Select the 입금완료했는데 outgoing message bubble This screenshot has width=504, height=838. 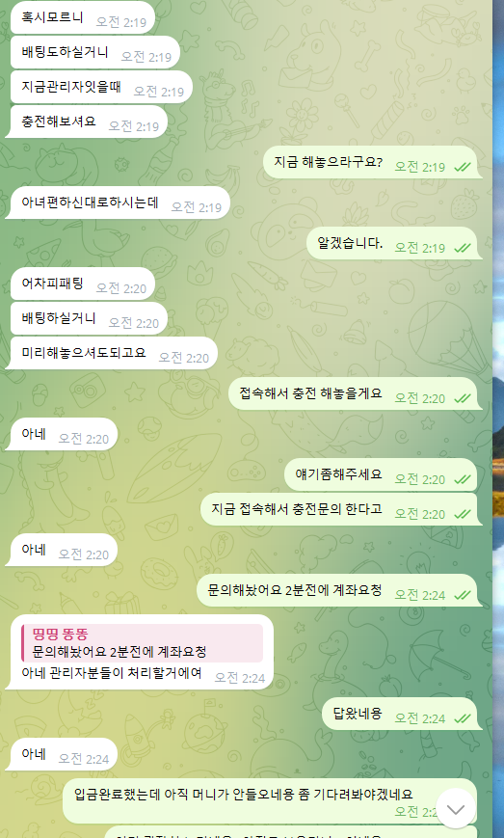click(x=270, y=801)
